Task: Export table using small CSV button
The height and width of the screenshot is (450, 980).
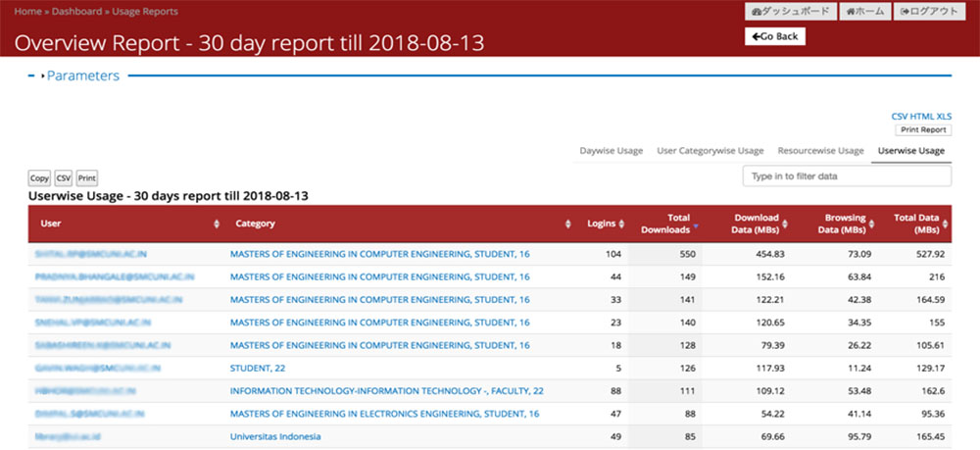Action: [x=64, y=178]
